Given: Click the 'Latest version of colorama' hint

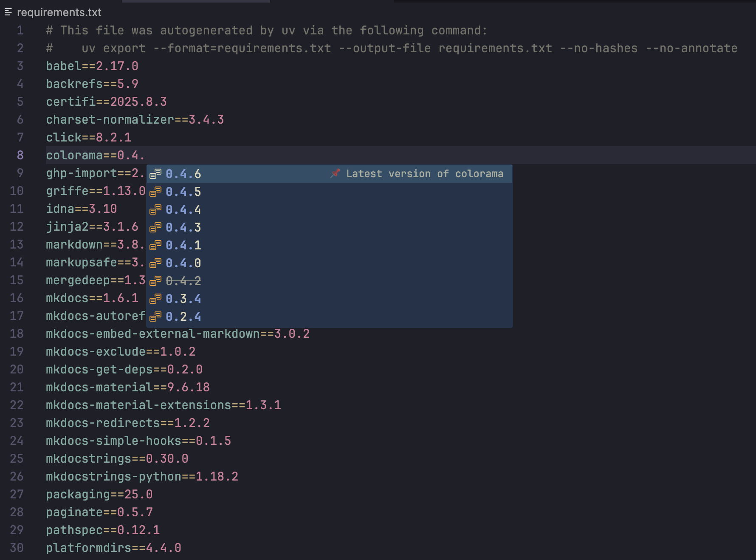Looking at the screenshot, I should pyautogui.click(x=425, y=174).
